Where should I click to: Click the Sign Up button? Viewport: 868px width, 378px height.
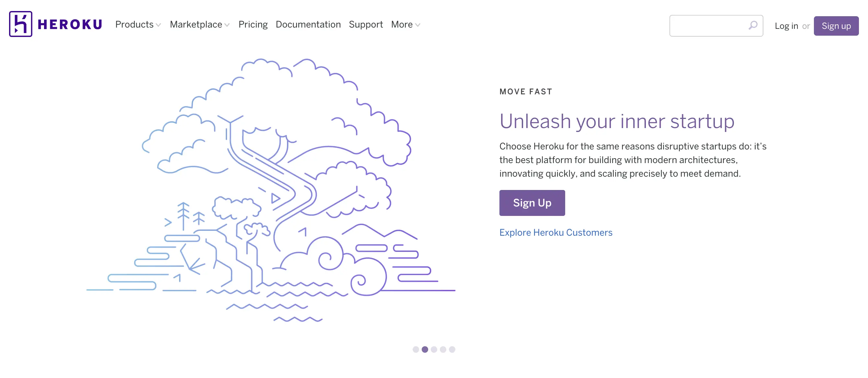532,203
